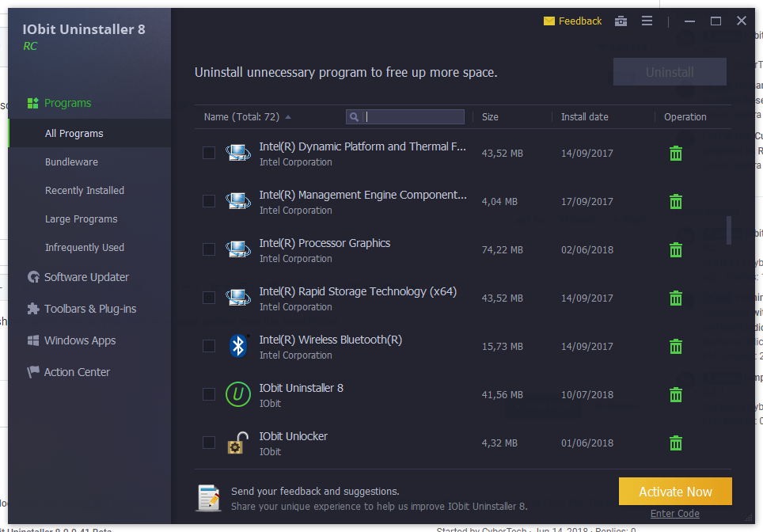Expand the Programs sidebar section
The image size is (763, 532).
(x=67, y=103)
